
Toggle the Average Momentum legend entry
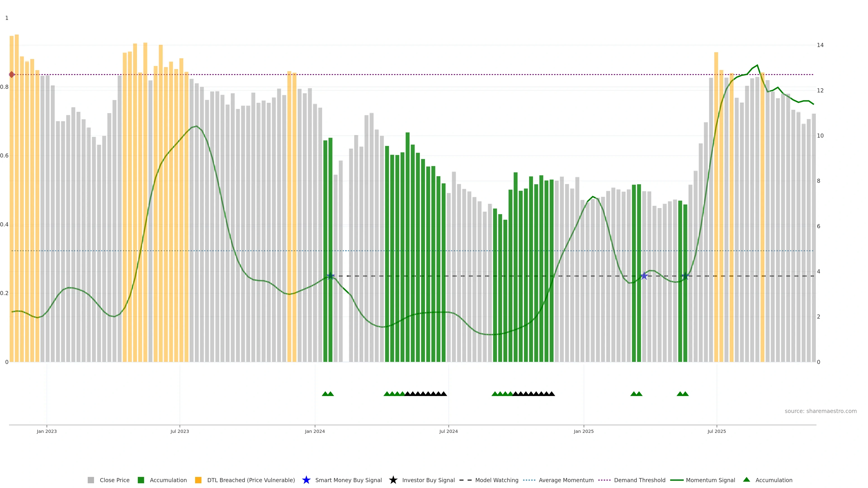(x=566, y=480)
